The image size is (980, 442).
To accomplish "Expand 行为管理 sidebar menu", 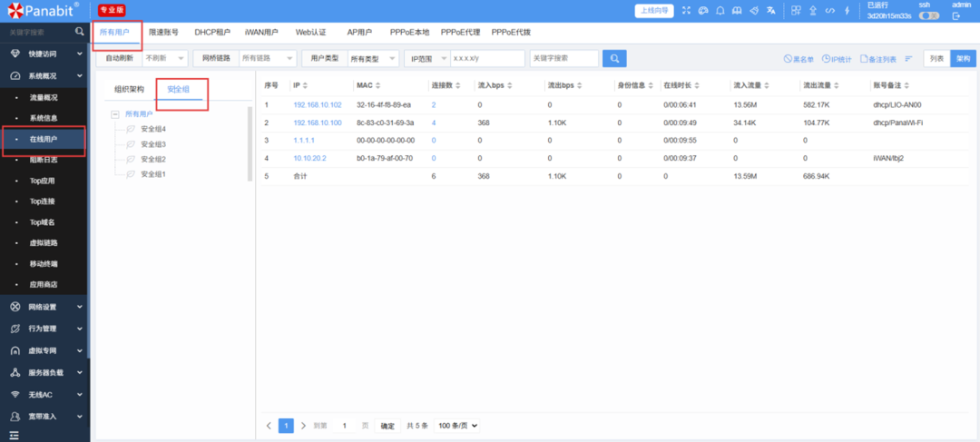I will [45, 329].
